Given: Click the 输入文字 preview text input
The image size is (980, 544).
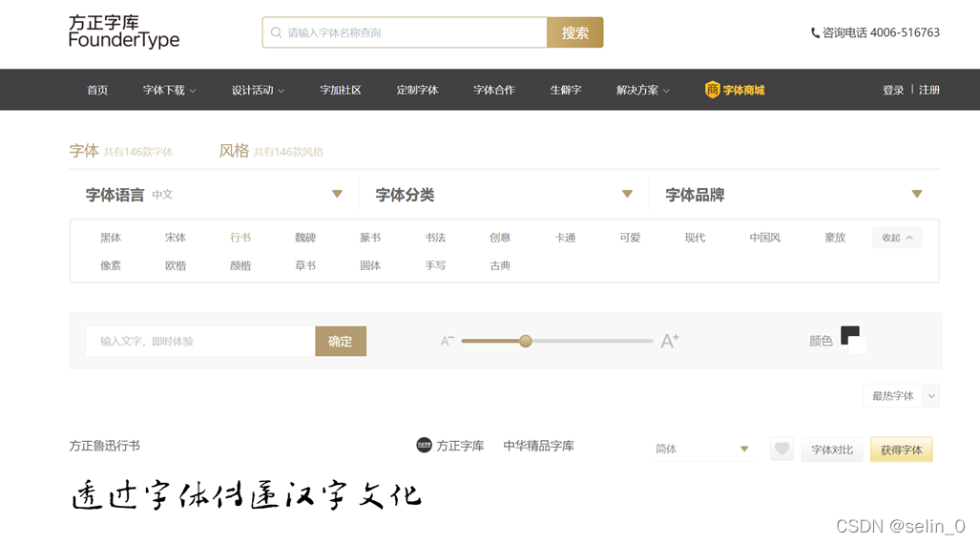Looking at the screenshot, I should [200, 341].
